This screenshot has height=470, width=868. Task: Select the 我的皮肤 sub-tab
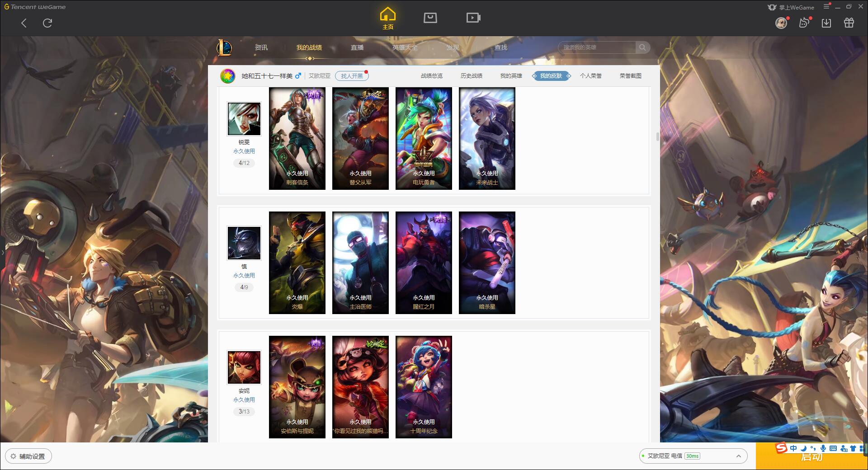coord(551,76)
